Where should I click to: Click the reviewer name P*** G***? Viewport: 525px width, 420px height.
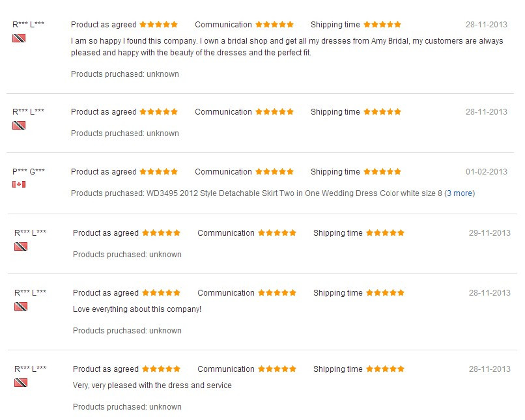29,172
